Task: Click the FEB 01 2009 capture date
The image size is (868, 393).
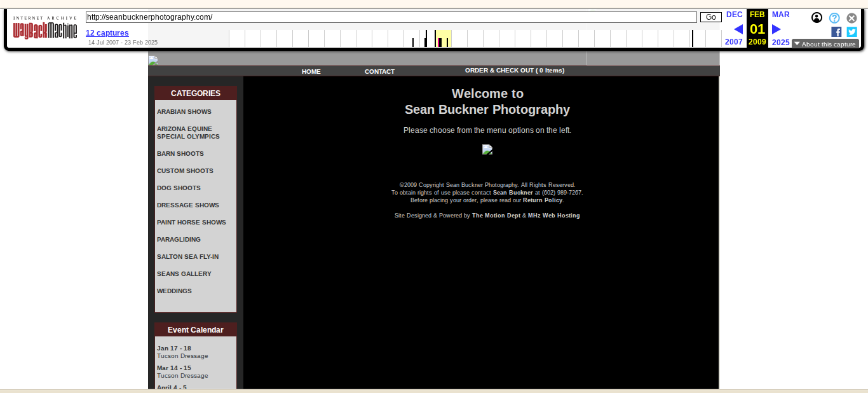Action: pyautogui.click(x=757, y=29)
